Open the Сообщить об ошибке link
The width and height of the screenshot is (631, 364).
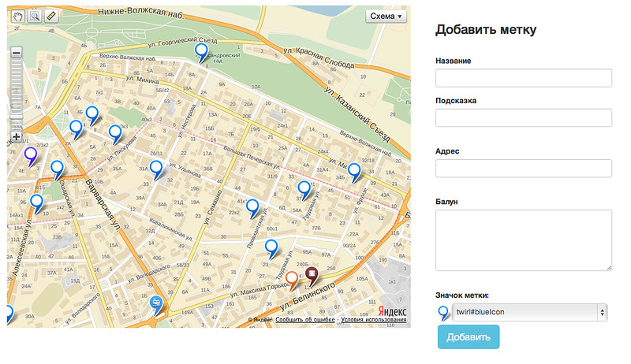(305, 320)
